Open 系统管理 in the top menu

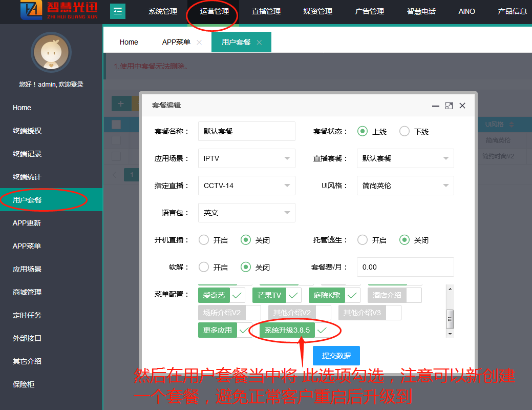[163, 11]
